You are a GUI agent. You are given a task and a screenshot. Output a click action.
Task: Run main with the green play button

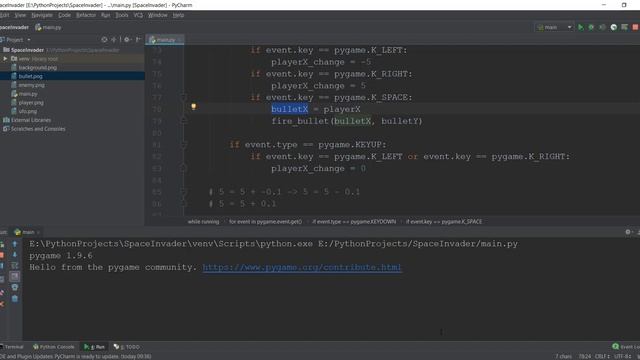pos(580,27)
